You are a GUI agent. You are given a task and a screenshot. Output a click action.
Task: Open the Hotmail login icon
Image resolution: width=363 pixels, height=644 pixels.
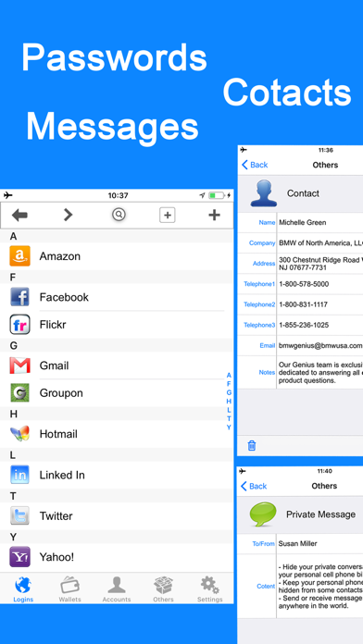19,434
